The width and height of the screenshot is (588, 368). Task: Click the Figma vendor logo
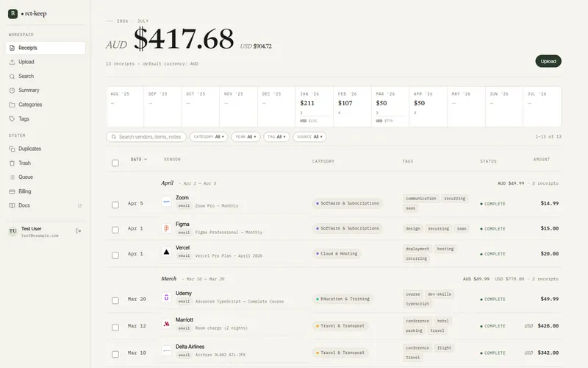click(x=167, y=228)
